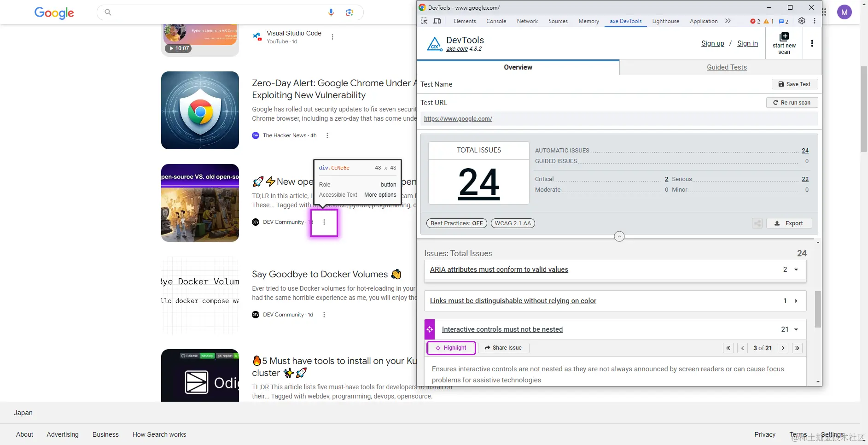Viewport: 868px width, 445px height.
Task: Select the Overview tab in axe
Action: [x=518, y=67]
